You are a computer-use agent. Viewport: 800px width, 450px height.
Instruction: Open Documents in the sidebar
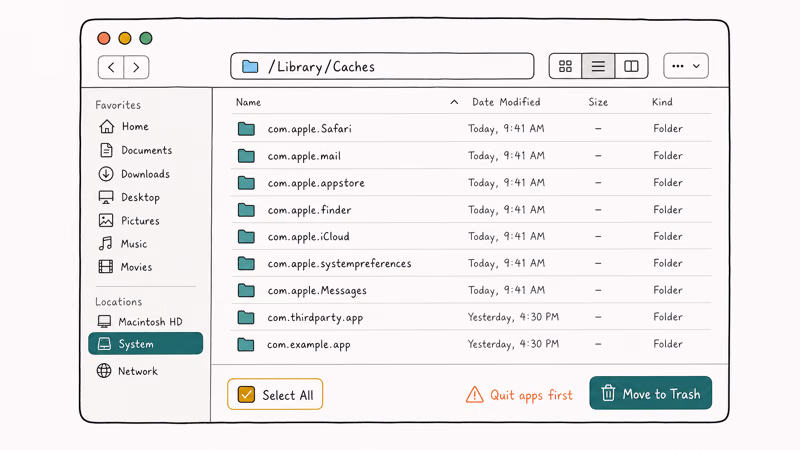point(135,150)
